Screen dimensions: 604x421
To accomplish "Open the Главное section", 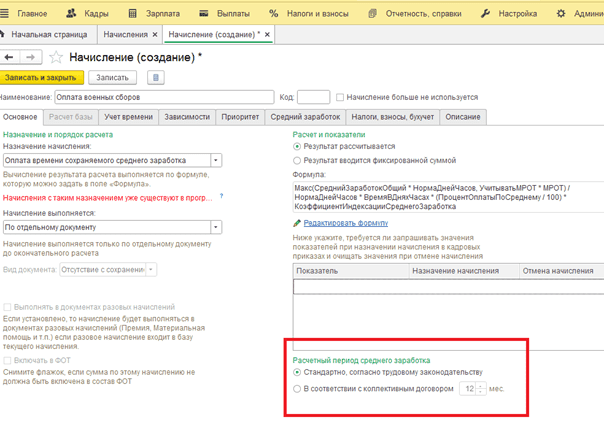I will click(x=32, y=13).
